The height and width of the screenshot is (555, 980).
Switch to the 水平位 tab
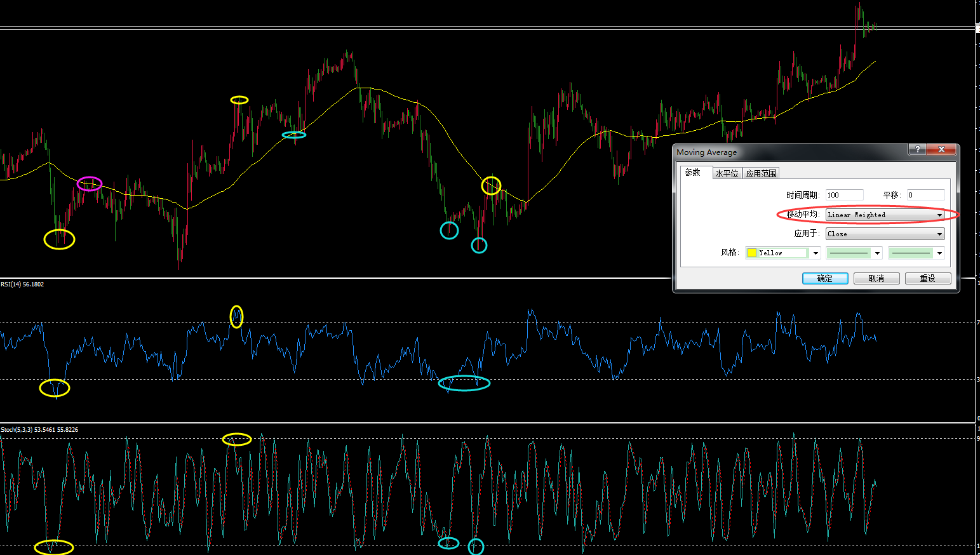click(727, 173)
